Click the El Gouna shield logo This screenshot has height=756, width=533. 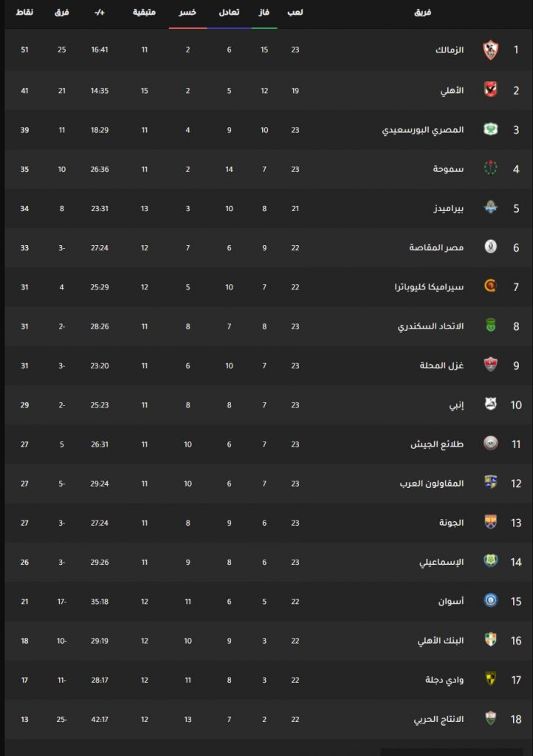[x=491, y=522]
